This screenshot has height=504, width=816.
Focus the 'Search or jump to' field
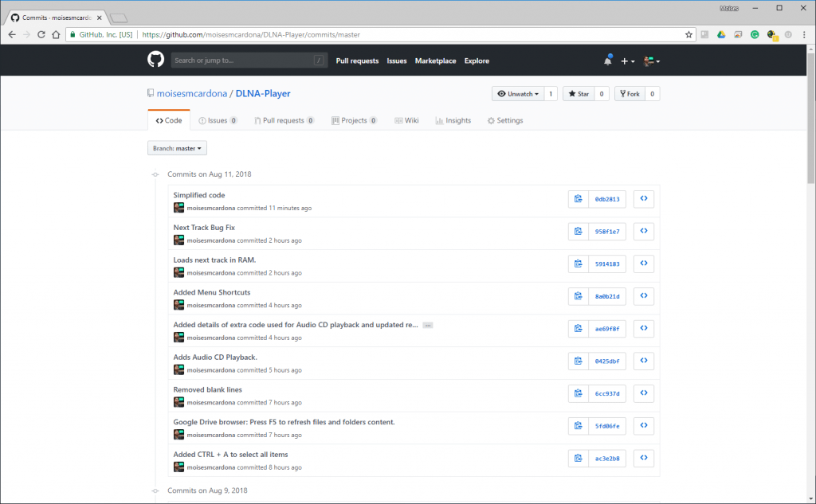pos(243,61)
